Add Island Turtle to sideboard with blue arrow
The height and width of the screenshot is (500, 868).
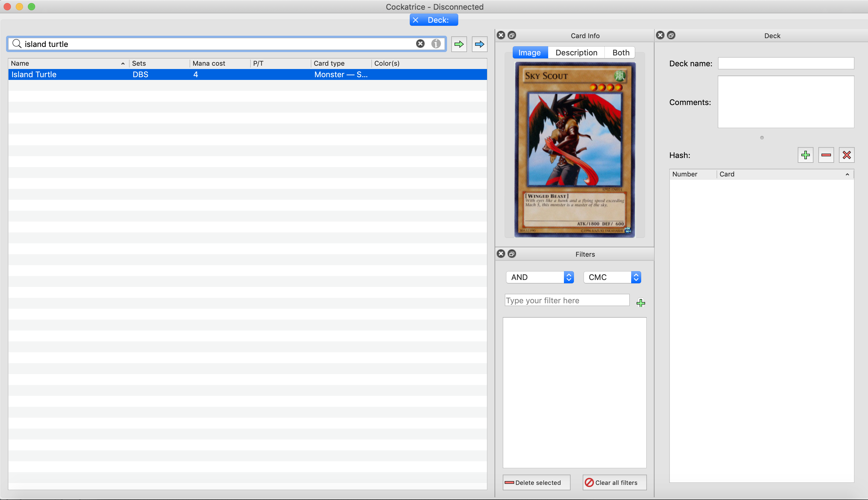(x=479, y=44)
